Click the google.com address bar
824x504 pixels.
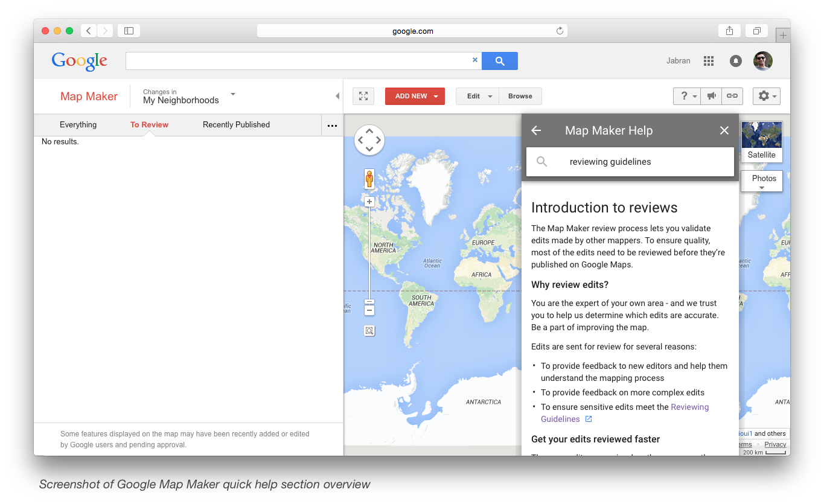(412, 31)
